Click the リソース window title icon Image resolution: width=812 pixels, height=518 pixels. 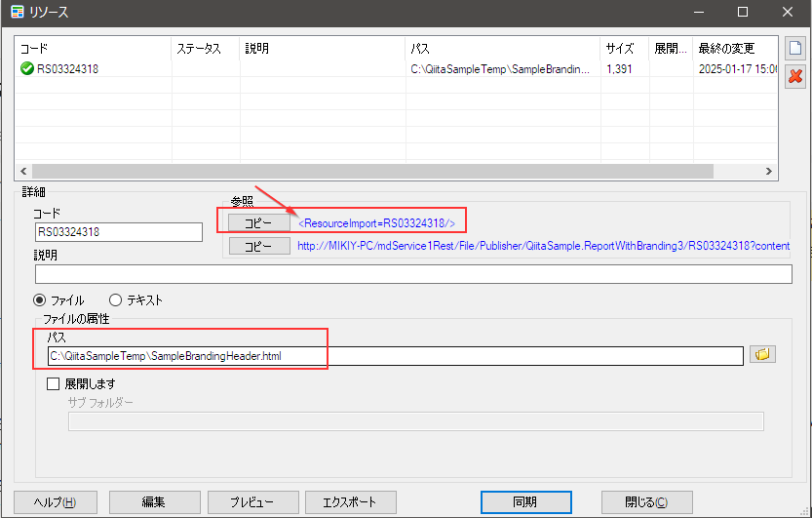18,12
